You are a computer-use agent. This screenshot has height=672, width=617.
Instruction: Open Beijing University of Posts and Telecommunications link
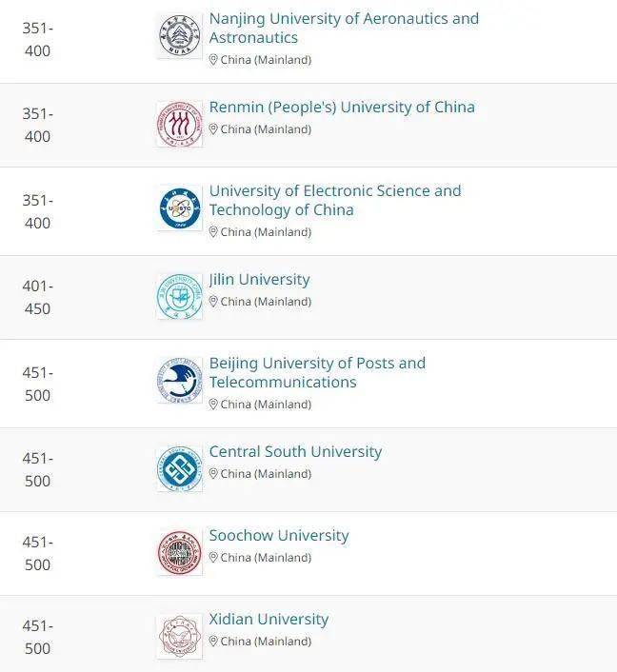coord(317,372)
